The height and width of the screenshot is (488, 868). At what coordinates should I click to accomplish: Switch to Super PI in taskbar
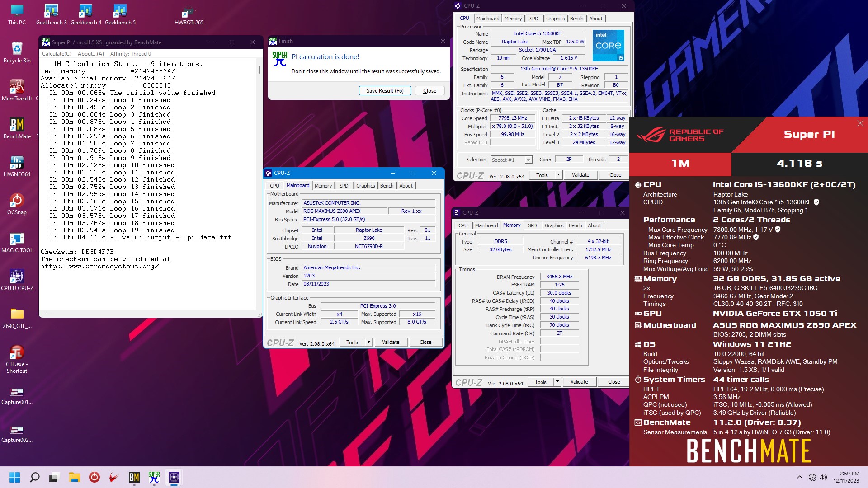pos(154,477)
